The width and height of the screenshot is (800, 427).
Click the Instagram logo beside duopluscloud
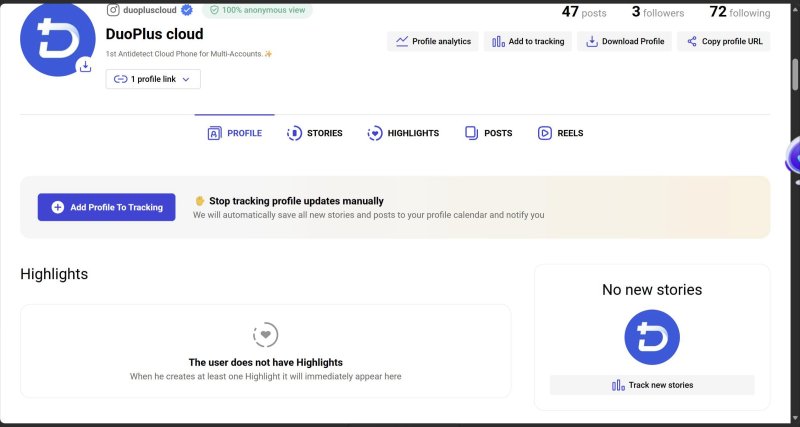click(113, 10)
